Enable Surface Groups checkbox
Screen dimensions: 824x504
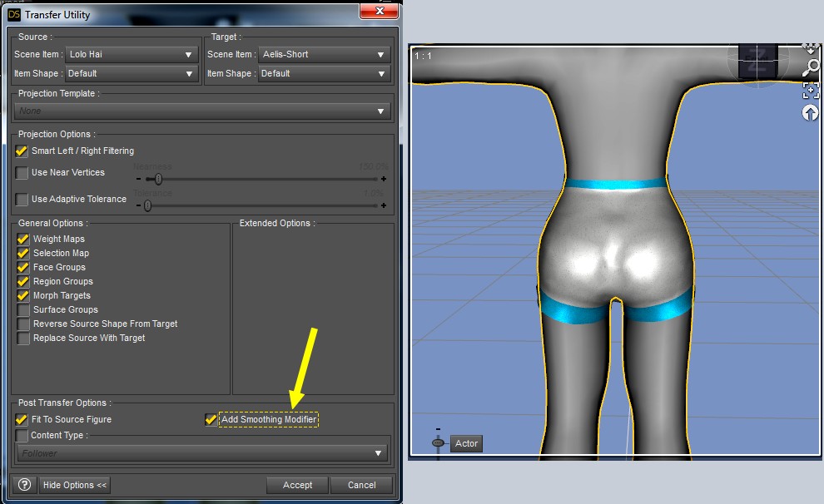23,309
